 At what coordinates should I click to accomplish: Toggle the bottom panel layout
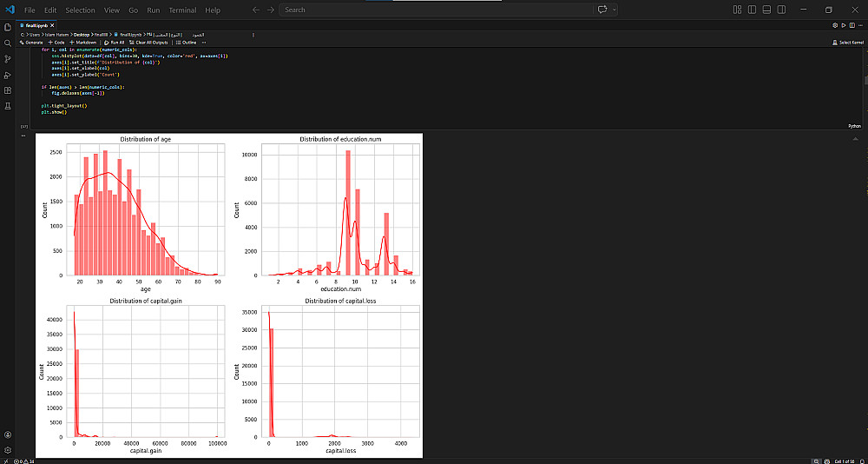pos(766,10)
